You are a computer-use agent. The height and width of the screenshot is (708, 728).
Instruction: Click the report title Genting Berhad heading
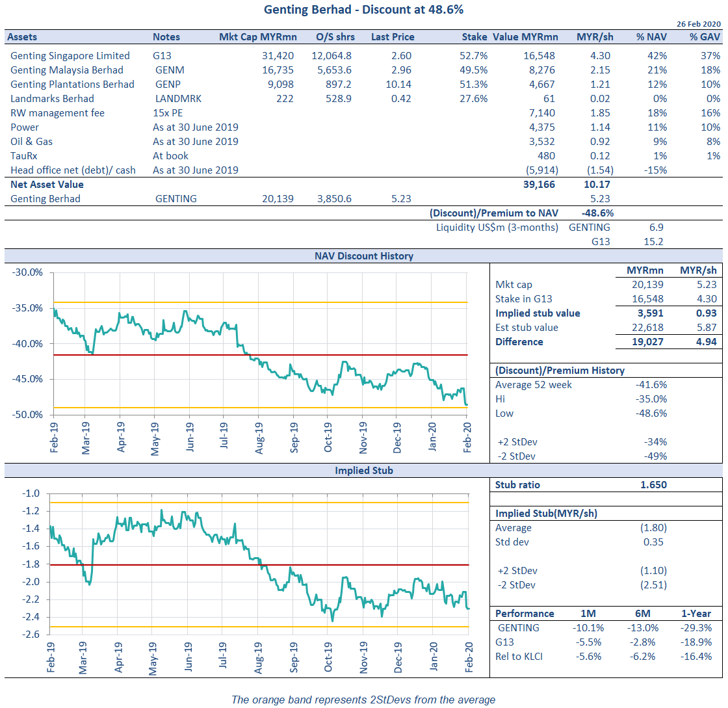tap(364, 10)
